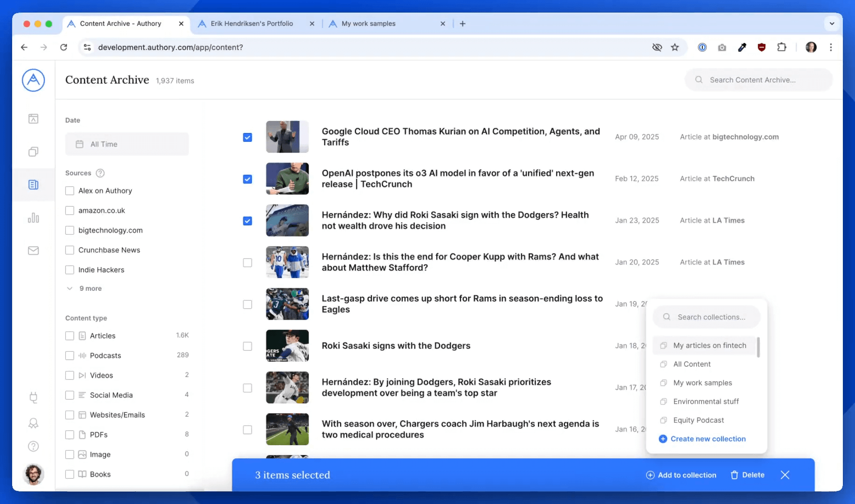Check the Last-gasp drive article checkbox
Image resolution: width=855 pixels, height=504 pixels.
[x=247, y=304]
